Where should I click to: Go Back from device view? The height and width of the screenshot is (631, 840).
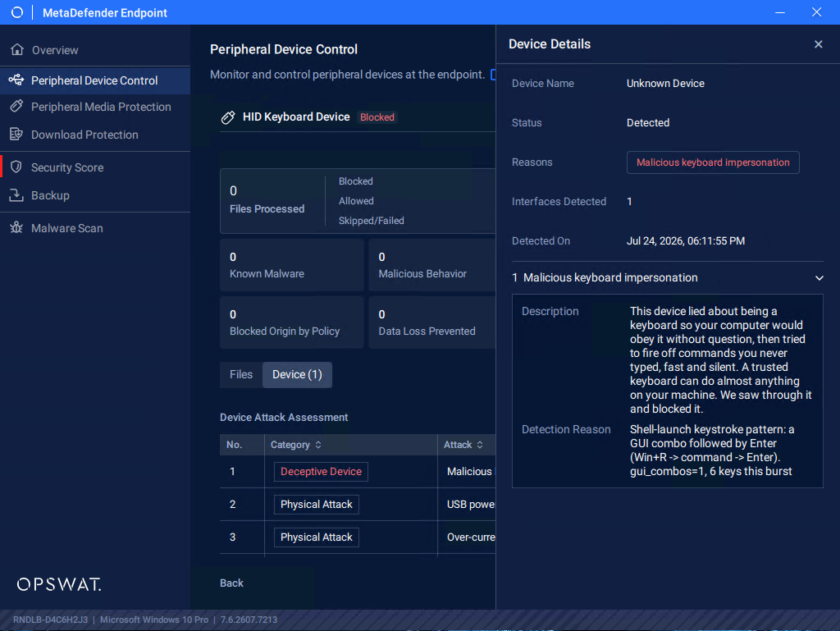click(231, 583)
